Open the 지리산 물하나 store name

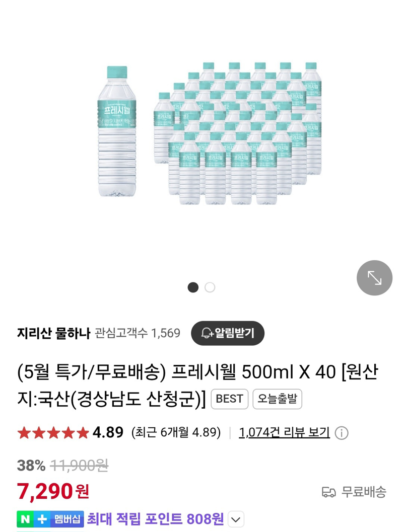click(x=53, y=333)
